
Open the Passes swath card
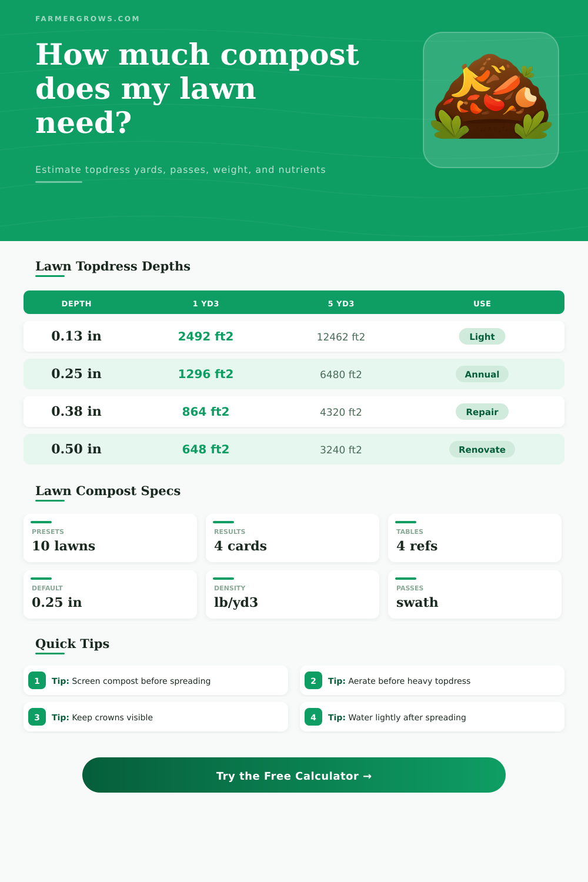pyautogui.click(x=475, y=594)
